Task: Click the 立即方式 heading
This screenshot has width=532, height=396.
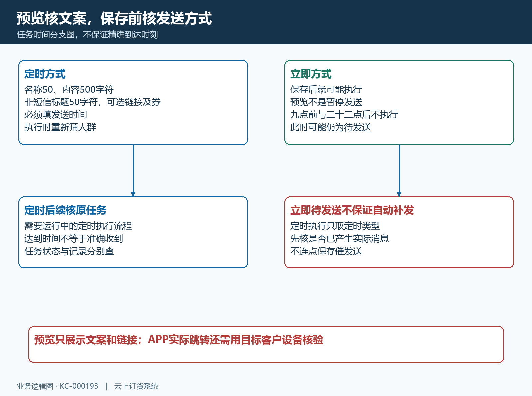Action: click(311, 74)
